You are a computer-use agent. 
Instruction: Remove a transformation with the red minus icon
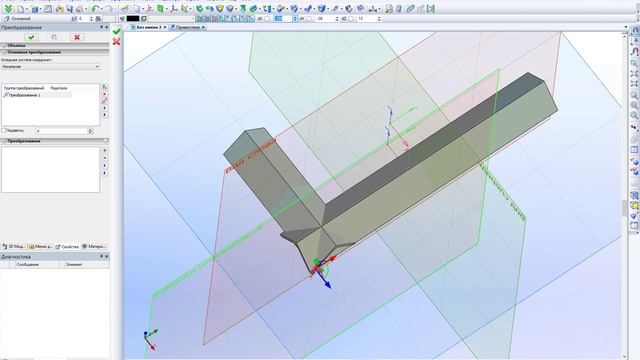(x=105, y=158)
